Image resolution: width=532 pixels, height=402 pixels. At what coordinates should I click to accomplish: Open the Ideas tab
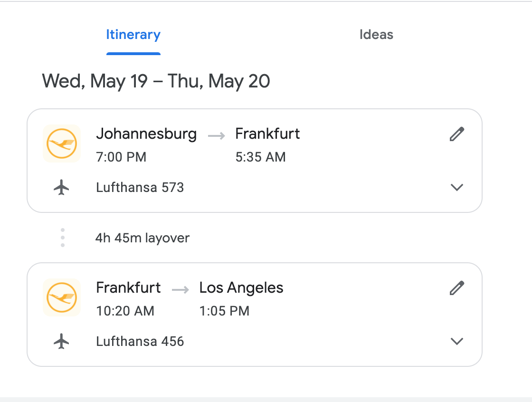[376, 35]
